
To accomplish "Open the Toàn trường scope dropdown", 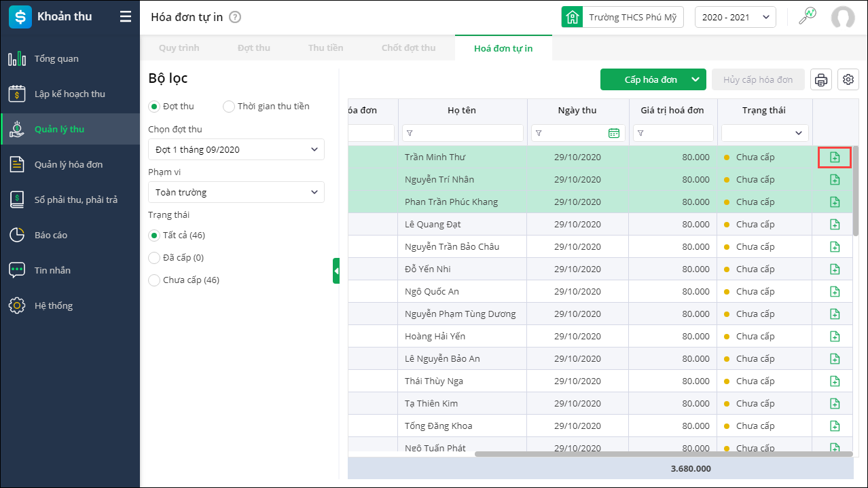I will [x=236, y=192].
